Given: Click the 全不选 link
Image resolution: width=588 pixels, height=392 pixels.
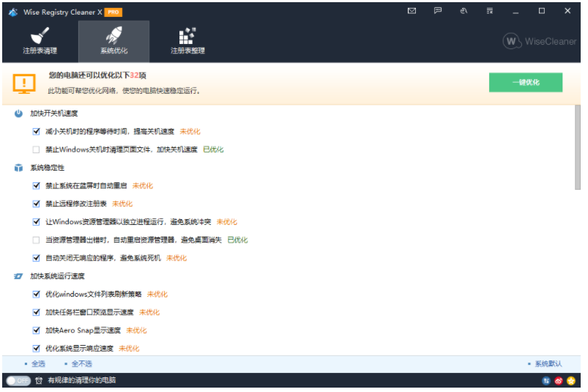Looking at the screenshot, I should pos(82,363).
